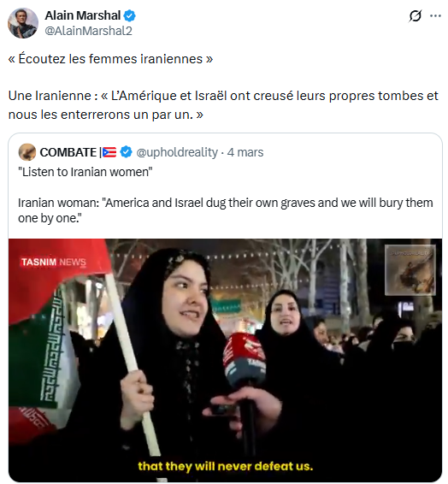Open Alain Marshal's profile picture
This screenshot has width=448, height=484.
pyautogui.click(x=23, y=23)
